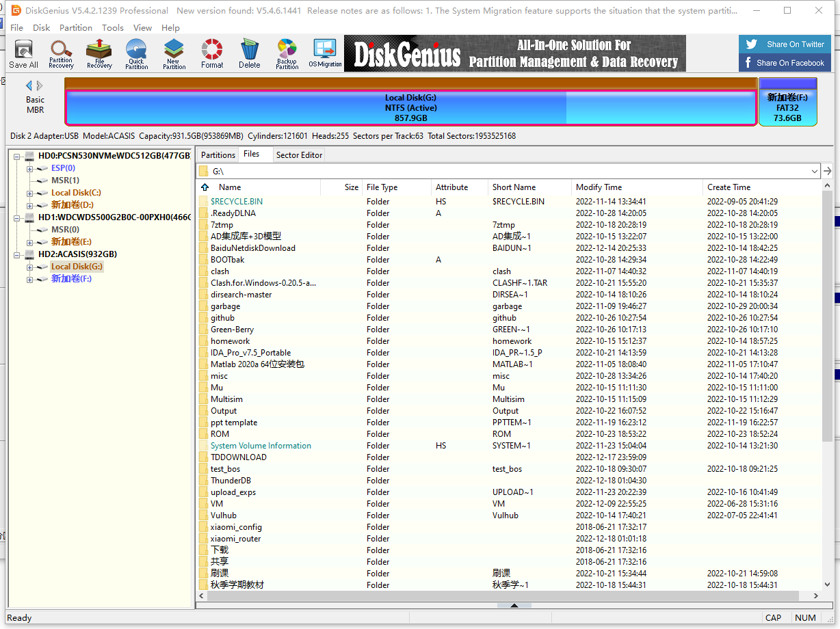
Task: Click the Quick Partition icon
Action: [x=136, y=53]
